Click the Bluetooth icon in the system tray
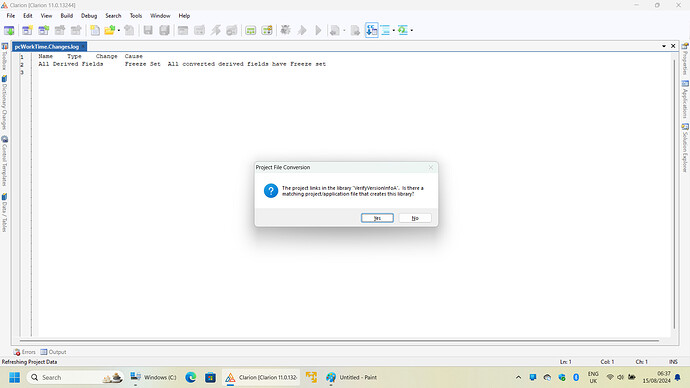This screenshot has width=690, height=388. [x=576, y=377]
